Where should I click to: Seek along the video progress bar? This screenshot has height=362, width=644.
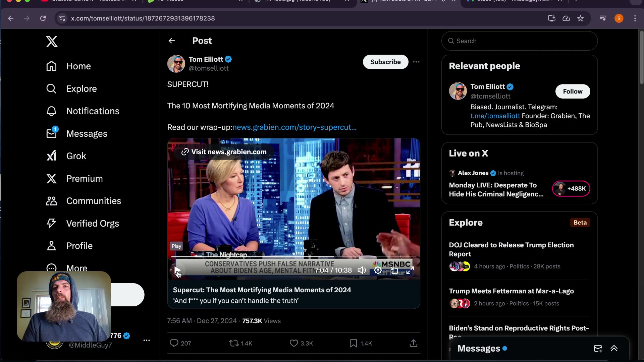point(293,257)
